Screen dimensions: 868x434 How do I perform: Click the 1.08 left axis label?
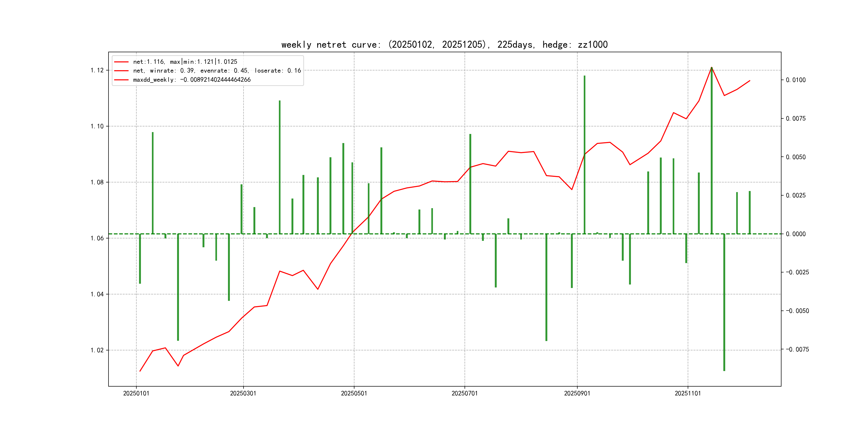coord(97,182)
